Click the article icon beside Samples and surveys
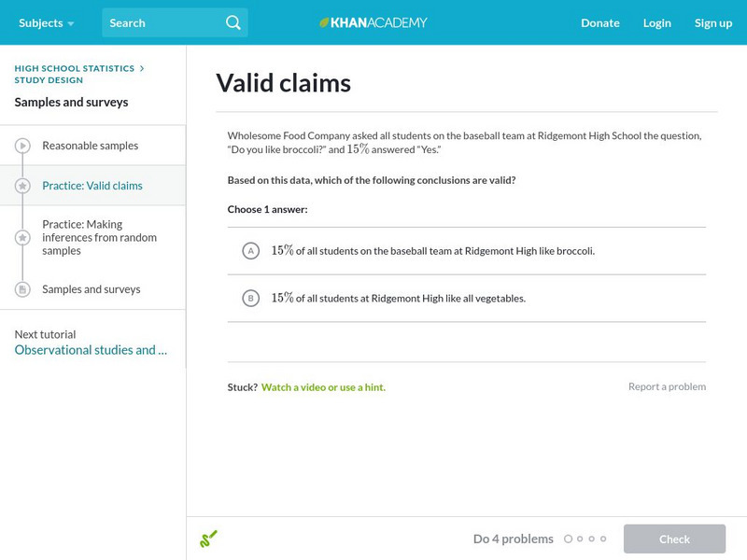The height and width of the screenshot is (560, 747). [22, 289]
